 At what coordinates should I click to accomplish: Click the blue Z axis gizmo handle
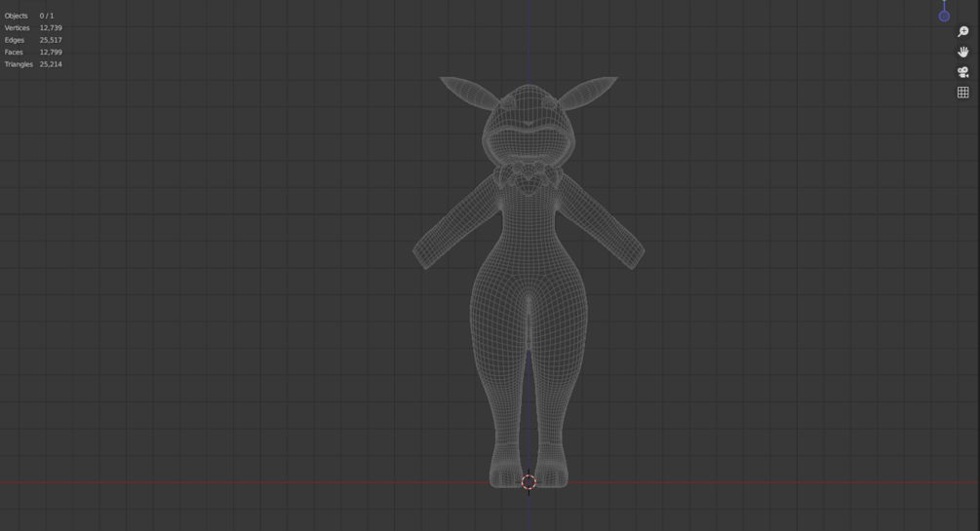click(x=944, y=17)
